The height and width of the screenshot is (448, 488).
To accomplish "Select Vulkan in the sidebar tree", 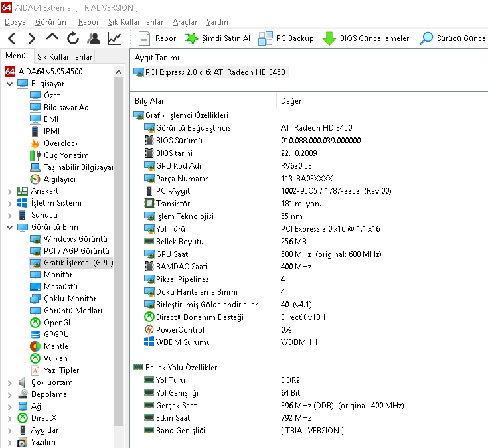I will tap(56, 358).
